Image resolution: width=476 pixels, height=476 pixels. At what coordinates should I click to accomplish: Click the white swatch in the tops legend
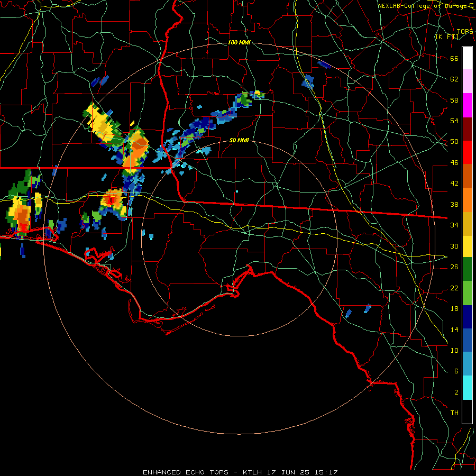pyautogui.click(x=467, y=58)
